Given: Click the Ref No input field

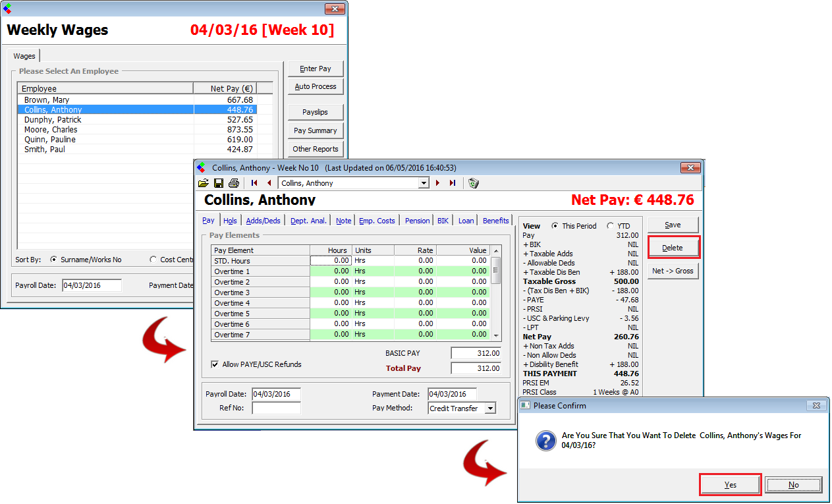Looking at the screenshot, I should [276, 408].
